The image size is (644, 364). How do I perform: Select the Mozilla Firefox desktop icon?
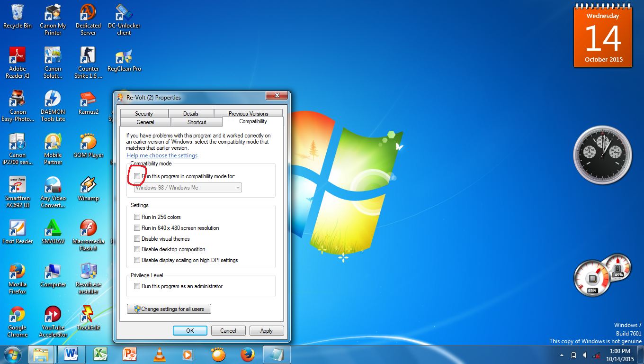18,279
